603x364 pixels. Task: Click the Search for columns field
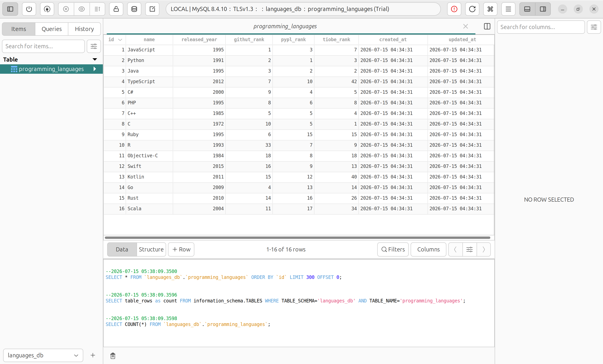pyautogui.click(x=541, y=27)
